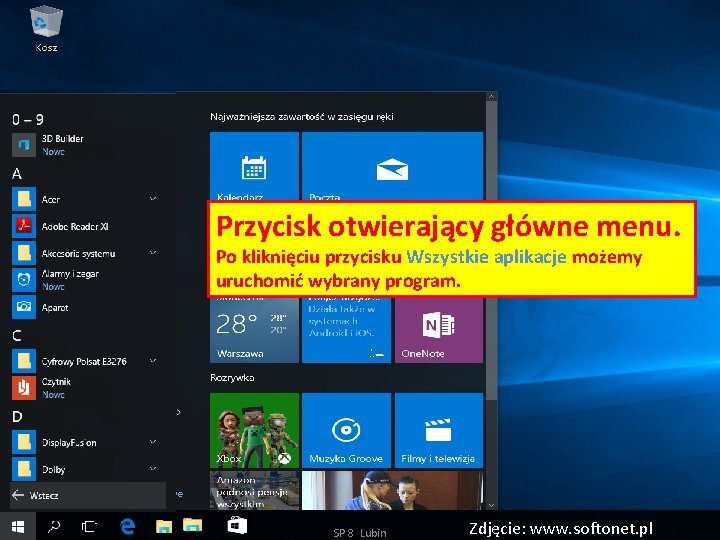Open the Poczta mail tile
The image size is (720, 540).
tap(393, 166)
